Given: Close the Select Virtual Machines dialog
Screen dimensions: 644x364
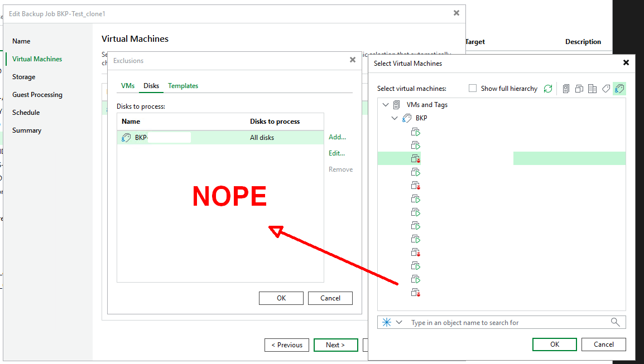Looking at the screenshot, I should (626, 62).
